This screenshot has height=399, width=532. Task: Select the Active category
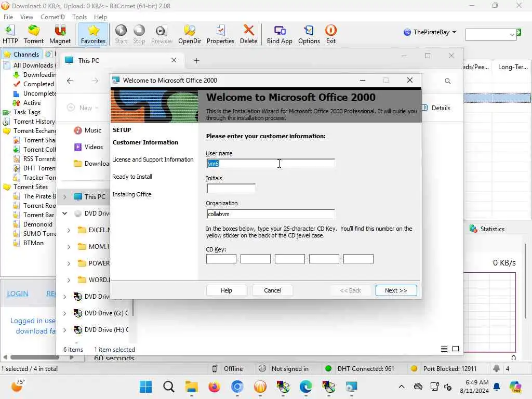[x=32, y=102]
